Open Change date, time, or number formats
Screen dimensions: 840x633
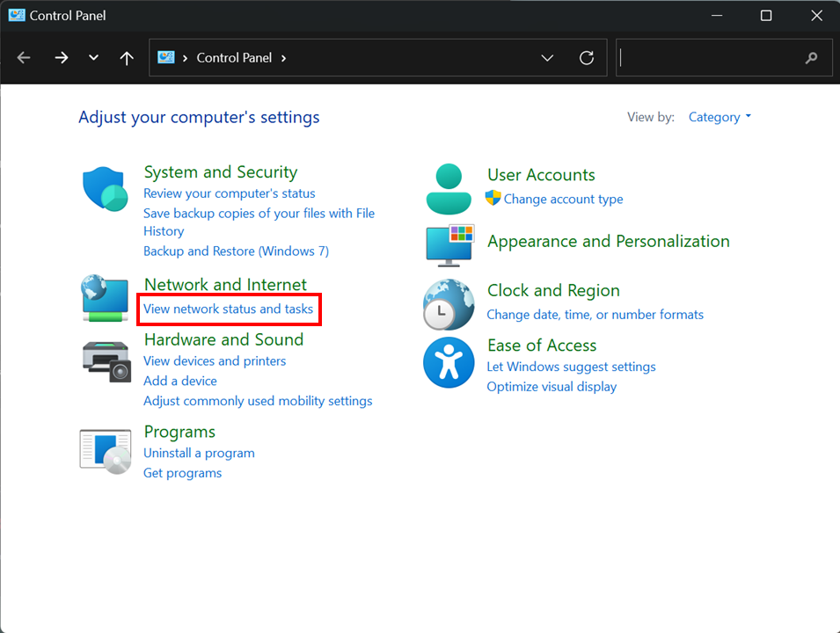(595, 315)
